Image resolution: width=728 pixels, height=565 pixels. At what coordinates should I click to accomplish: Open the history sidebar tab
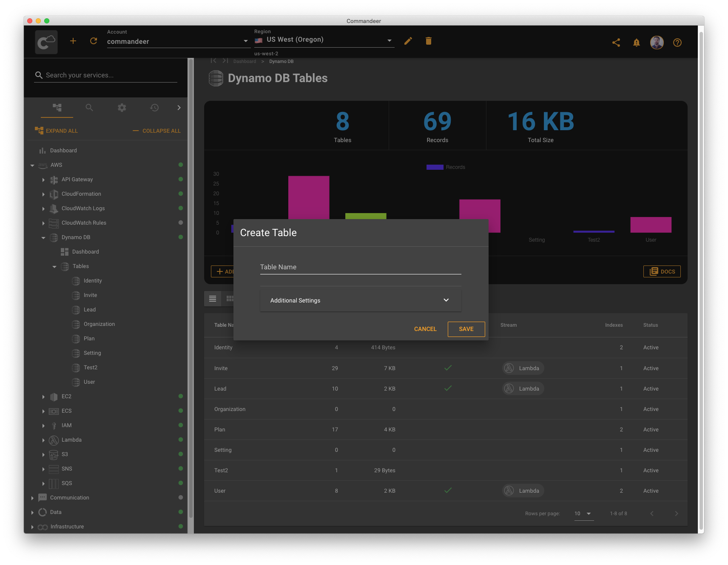[154, 108]
